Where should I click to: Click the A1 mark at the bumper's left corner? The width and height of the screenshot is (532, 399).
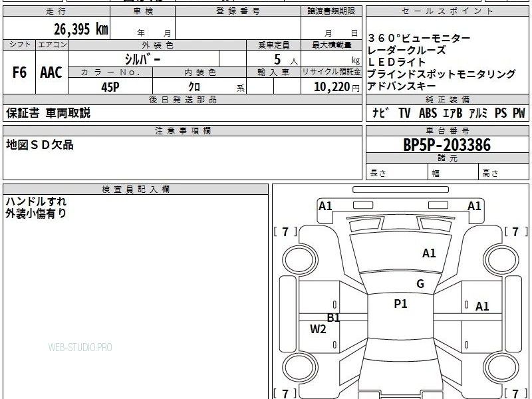coord(325,206)
